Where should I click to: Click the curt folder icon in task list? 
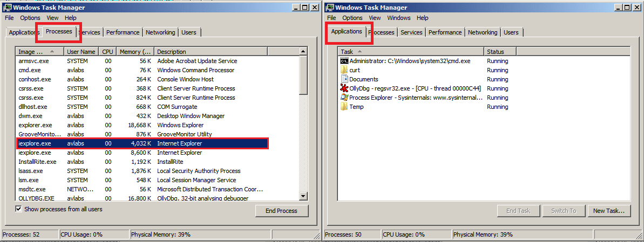tap(344, 70)
